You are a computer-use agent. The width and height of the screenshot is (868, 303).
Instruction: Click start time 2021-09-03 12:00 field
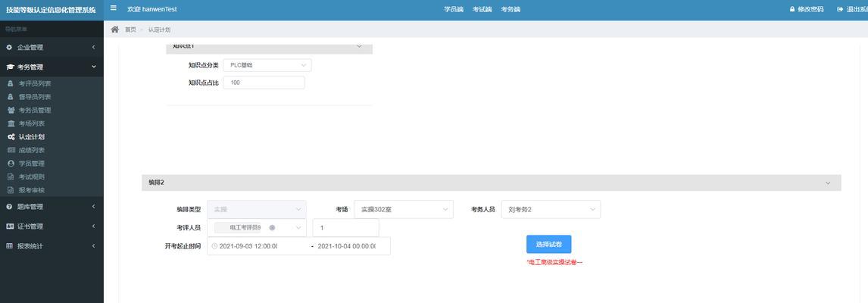(x=248, y=246)
